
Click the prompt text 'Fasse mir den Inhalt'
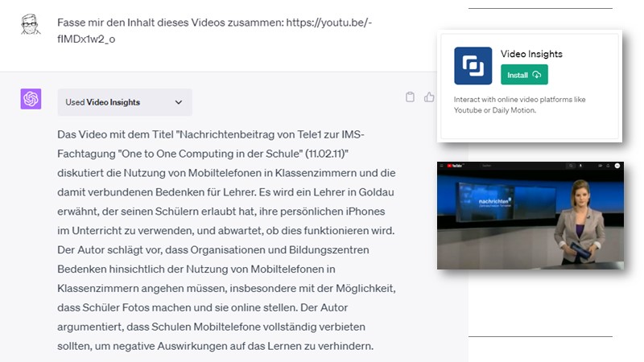pos(105,23)
